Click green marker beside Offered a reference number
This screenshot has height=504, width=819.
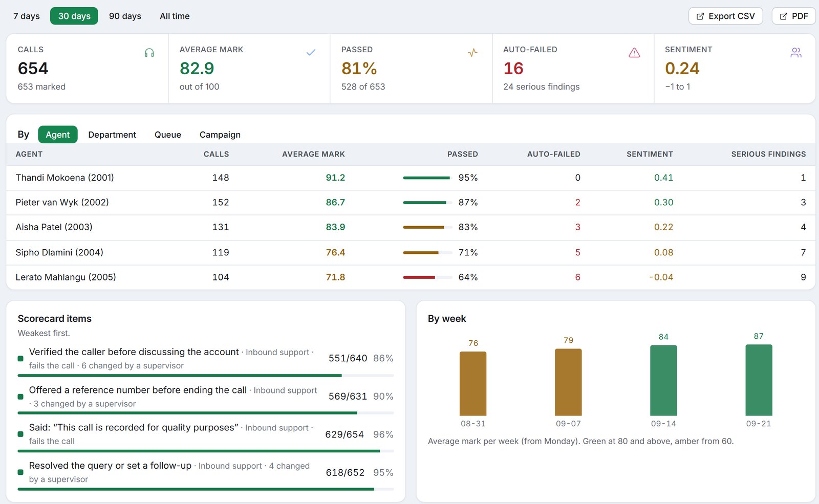(x=20, y=397)
